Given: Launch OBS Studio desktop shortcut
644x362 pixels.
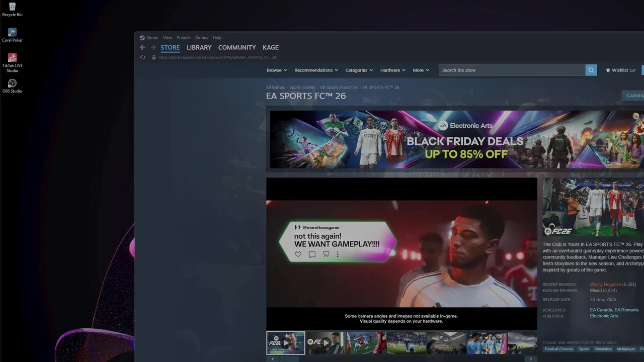Looking at the screenshot, I should tap(12, 86).
